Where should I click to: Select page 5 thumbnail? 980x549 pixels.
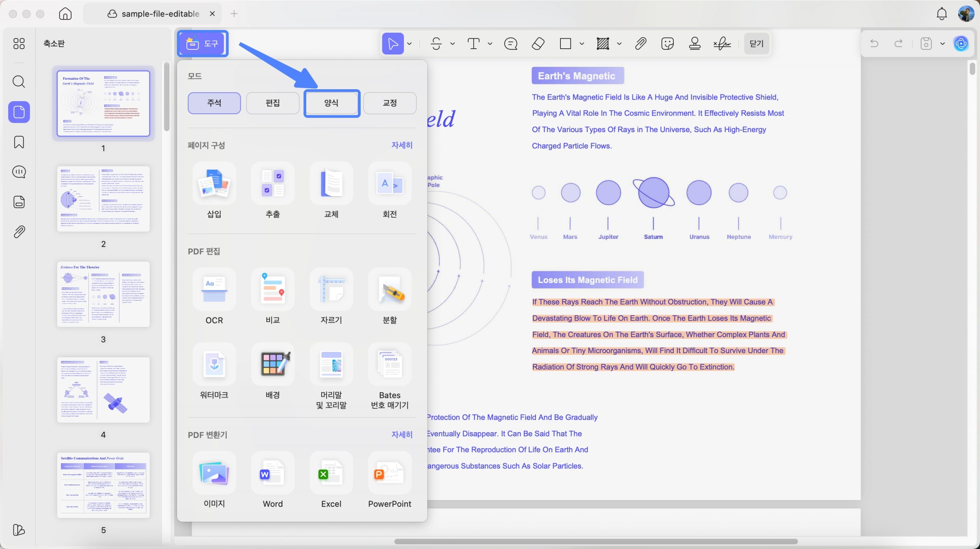click(x=103, y=485)
